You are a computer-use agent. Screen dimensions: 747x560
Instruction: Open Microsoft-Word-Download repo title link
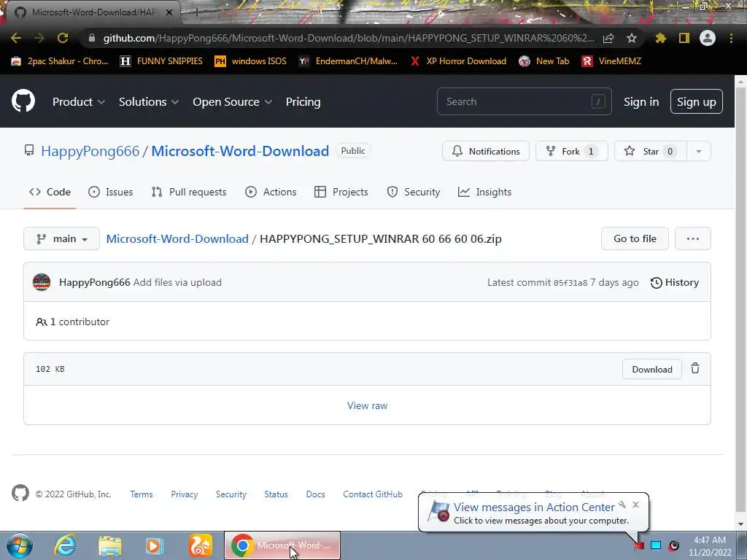tap(240, 151)
